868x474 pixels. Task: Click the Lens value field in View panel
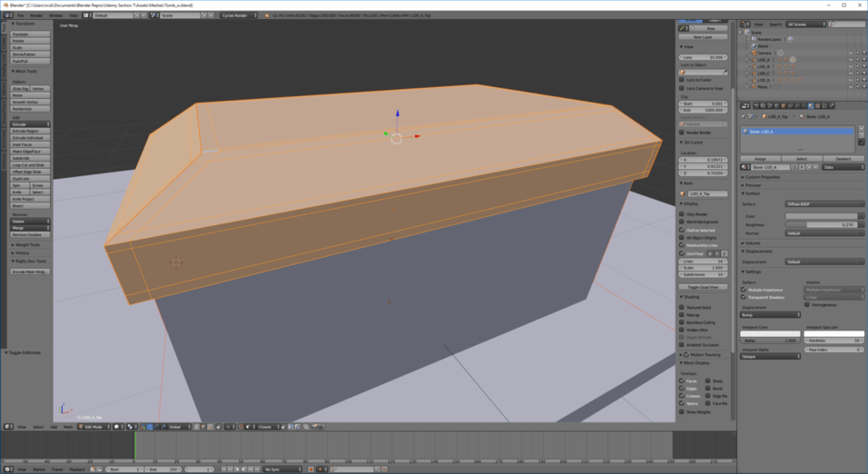tap(704, 56)
